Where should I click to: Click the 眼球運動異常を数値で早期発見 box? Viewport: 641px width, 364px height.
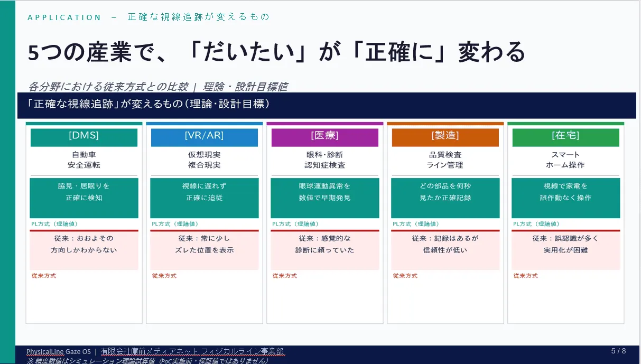324,198
